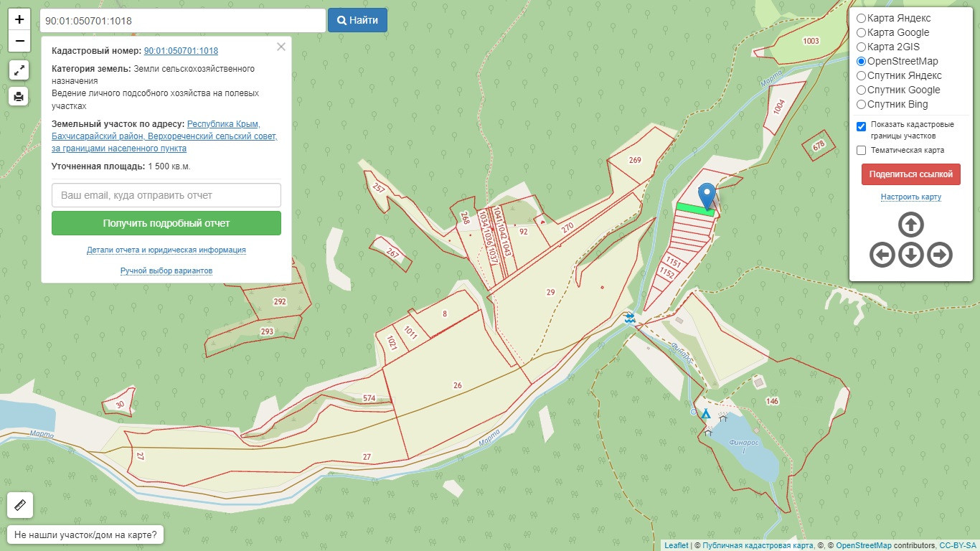Click parcel number 1011 on map
This screenshot has height=551, width=980.
pyautogui.click(x=410, y=332)
